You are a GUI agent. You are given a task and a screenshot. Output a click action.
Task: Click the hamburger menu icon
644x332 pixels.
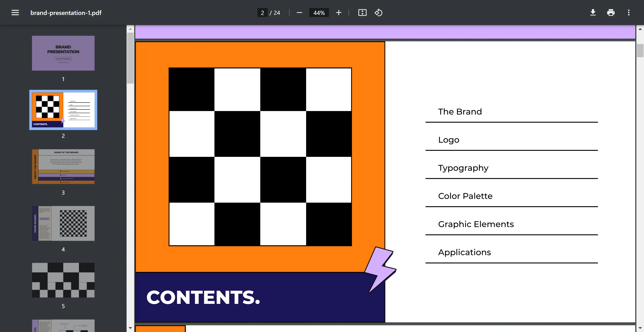tap(15, 12)
